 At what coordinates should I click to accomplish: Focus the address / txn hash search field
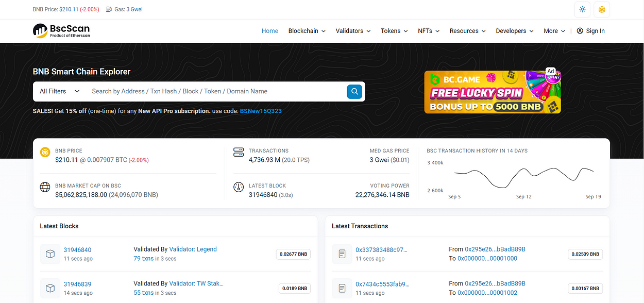[x=215, y=91]
